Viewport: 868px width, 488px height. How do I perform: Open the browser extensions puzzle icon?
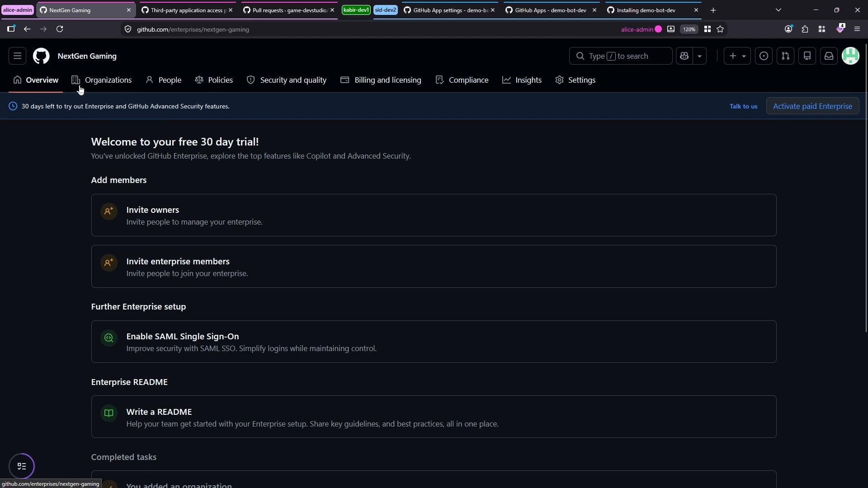805,29
